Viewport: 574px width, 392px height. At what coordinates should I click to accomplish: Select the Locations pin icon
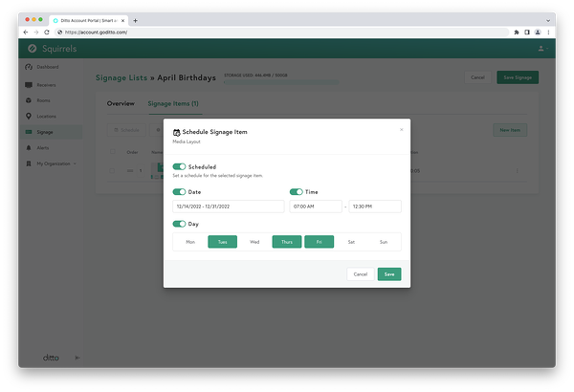pyautogui.click(x=28, y=117)
